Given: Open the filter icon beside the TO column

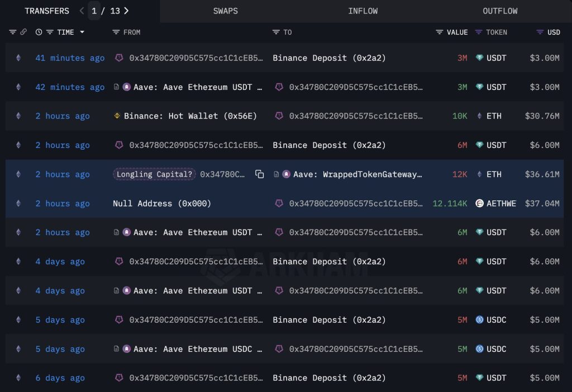Looking at the screenshot, I should coord(276,32).
